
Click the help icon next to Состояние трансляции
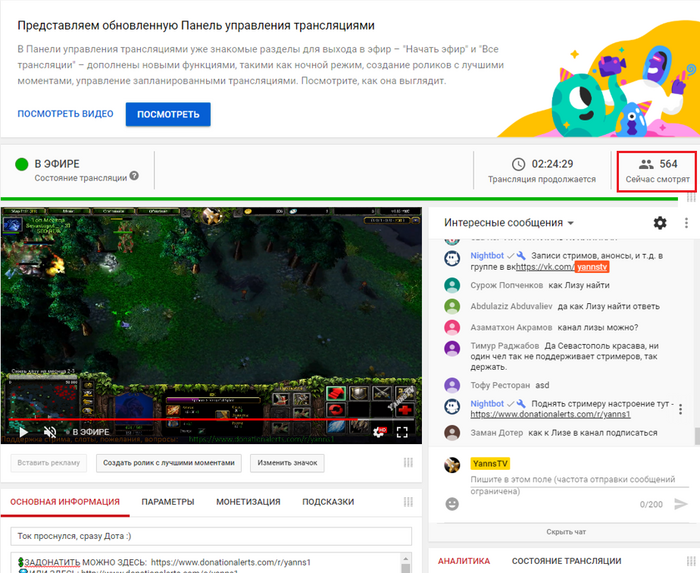pyautogui.click(x=134, y=176)
